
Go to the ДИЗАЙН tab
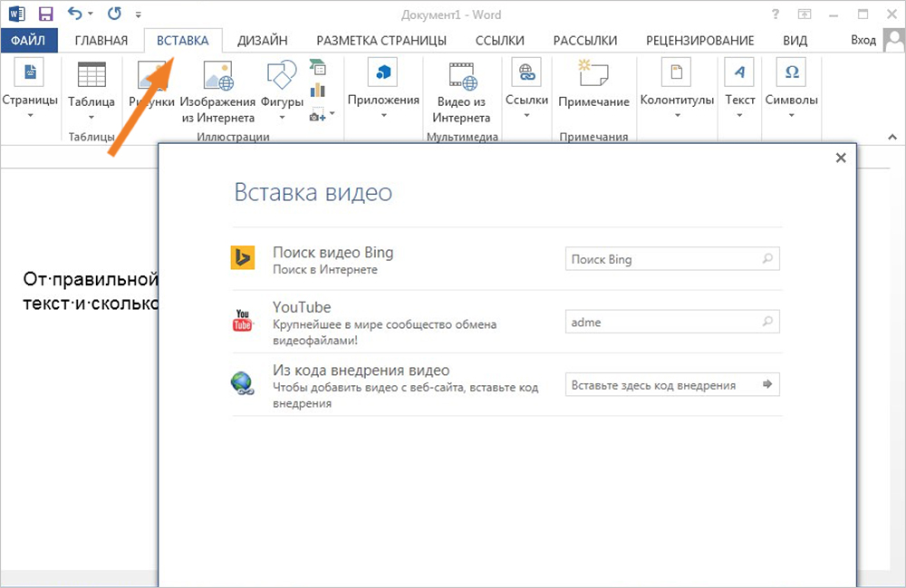coord(263,41)
